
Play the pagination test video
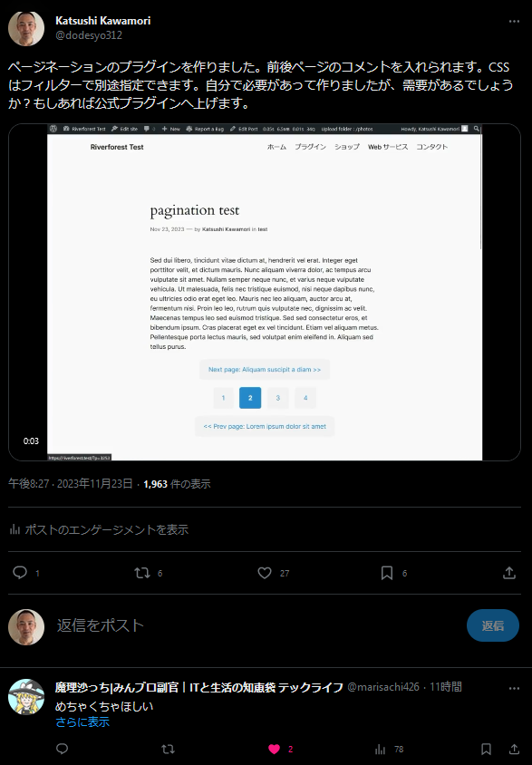[x=265, y=292]
